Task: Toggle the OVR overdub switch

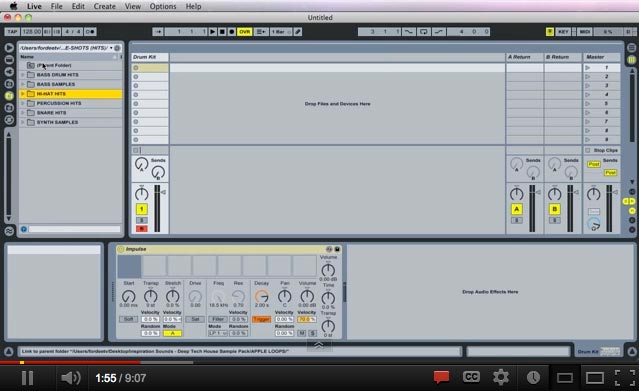Action: 245,32
